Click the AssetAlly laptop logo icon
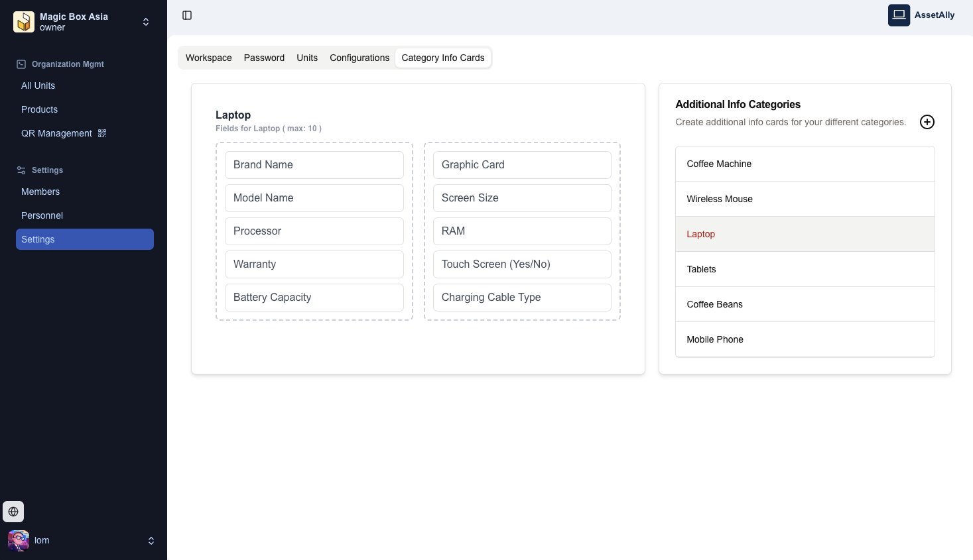Screen dimensions: 973x560 [899, 15]
